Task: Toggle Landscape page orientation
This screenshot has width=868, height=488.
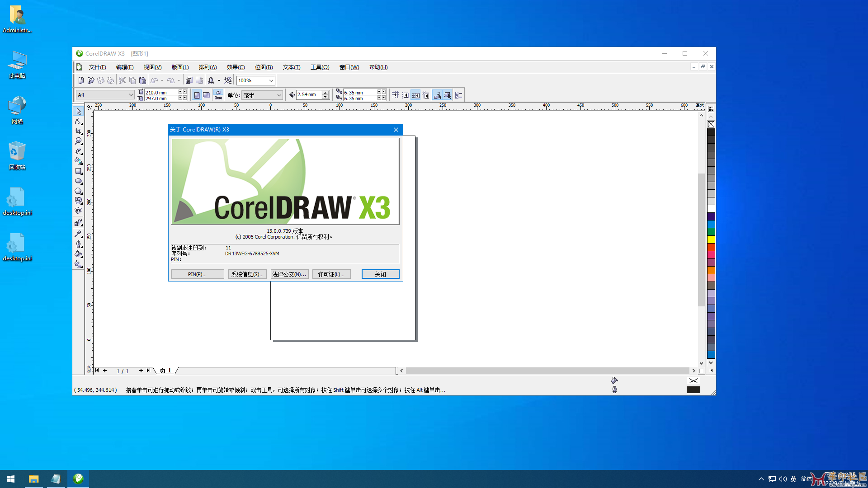Action: pyautogui.click(x=207, y=95)
